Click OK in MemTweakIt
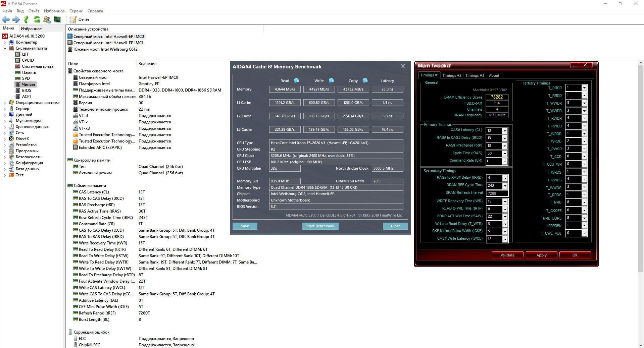Image resolution: width=644 pixels, height=348 pixels. (x=575, y=255)
